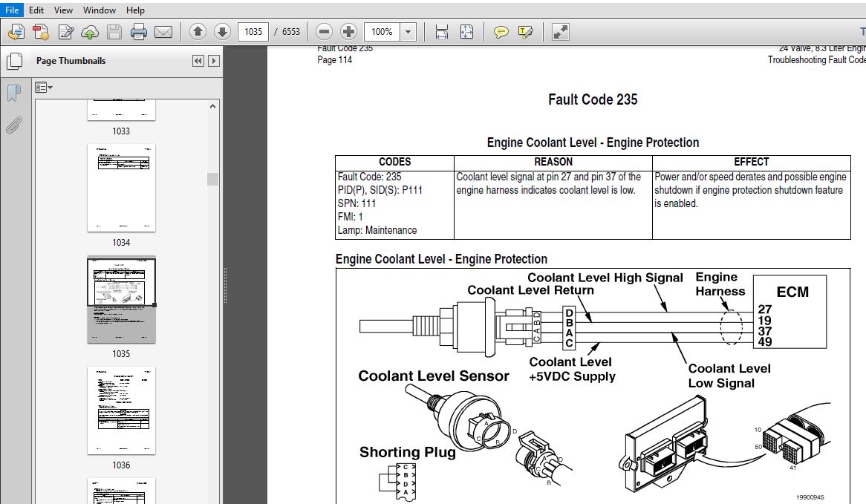Click the navigation pane divider handle

225,285
